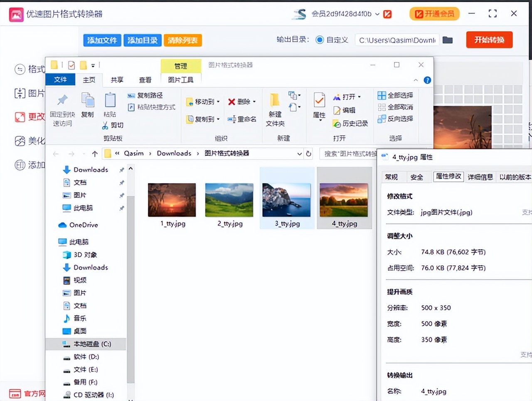Viewport: 532px width, 401px height.
Task: Switch to the 图片工具 ribbon tab
Action: click(181, 80)
